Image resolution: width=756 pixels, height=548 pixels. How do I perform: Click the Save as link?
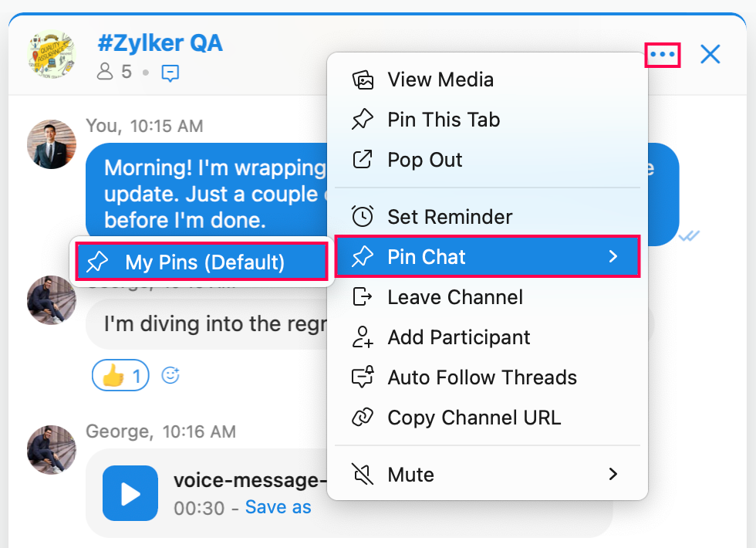click(x=278, y=507)
